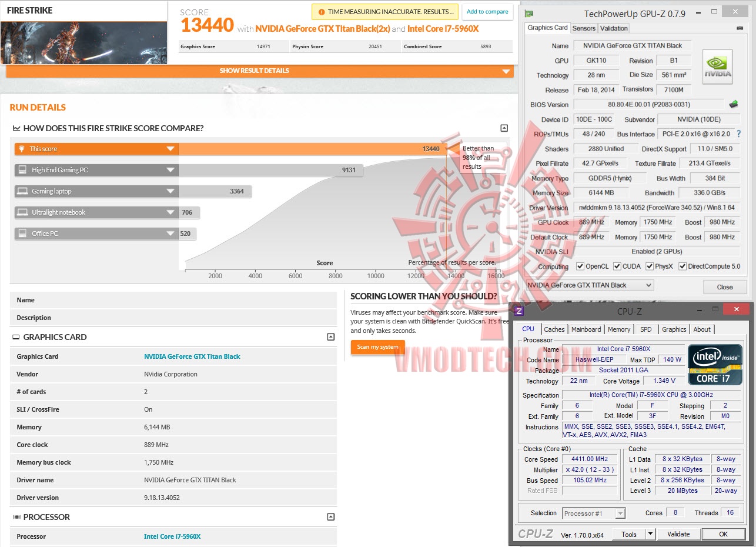Screen dimensions: 756x547
Task: Click the Fire Strike benchmark thumbnail image
Action: [x=83, y=43]
